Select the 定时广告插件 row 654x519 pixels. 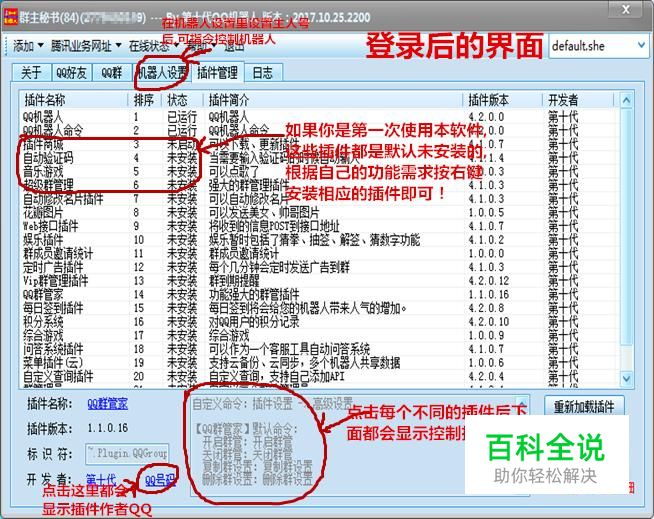[319, 267]
